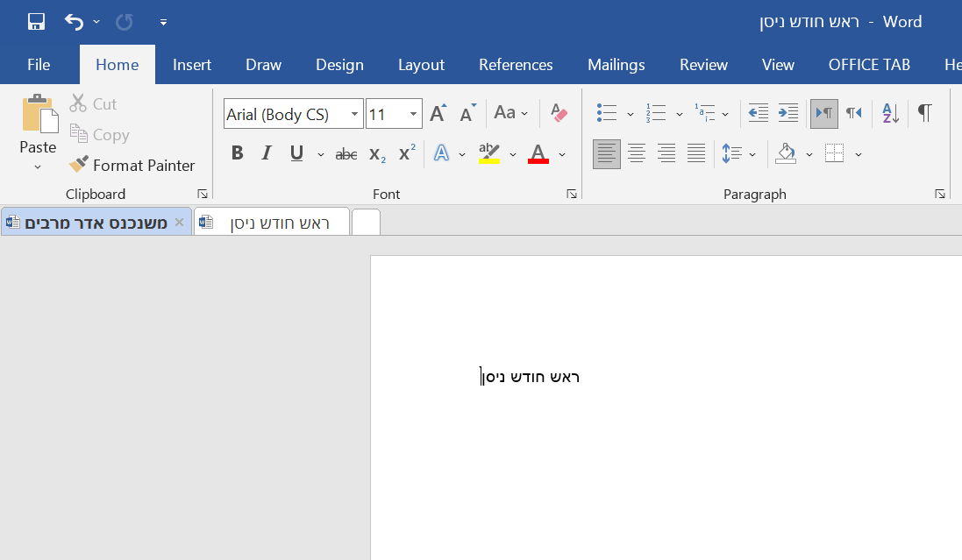
Task: Toggle Bold formatting
Action: click(x=237, y=154)
